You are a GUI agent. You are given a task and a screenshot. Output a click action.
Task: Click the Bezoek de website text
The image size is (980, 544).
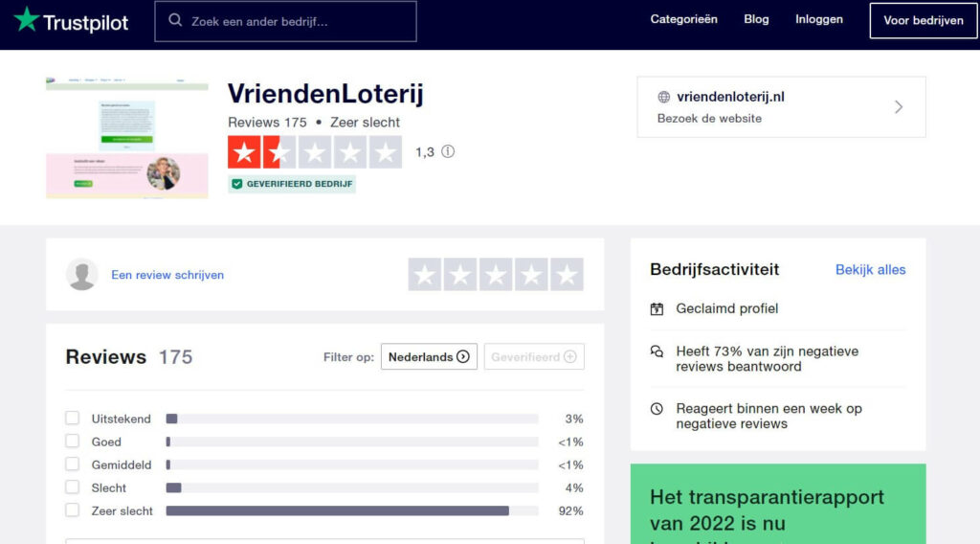(709, 118)
